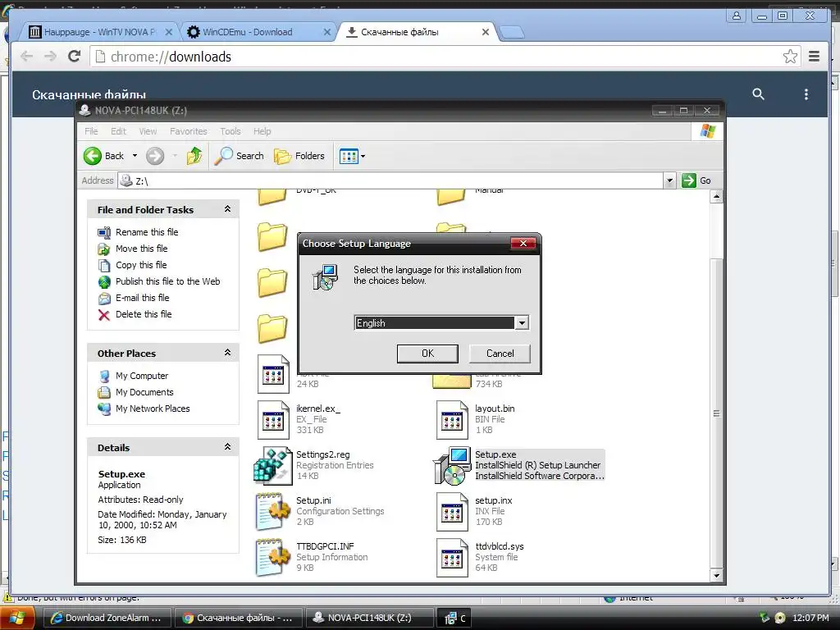The height and width of the screenshot is (630, 840).
Task: Click OK in Choose Setup Language dialog
Action: (427, 354)
